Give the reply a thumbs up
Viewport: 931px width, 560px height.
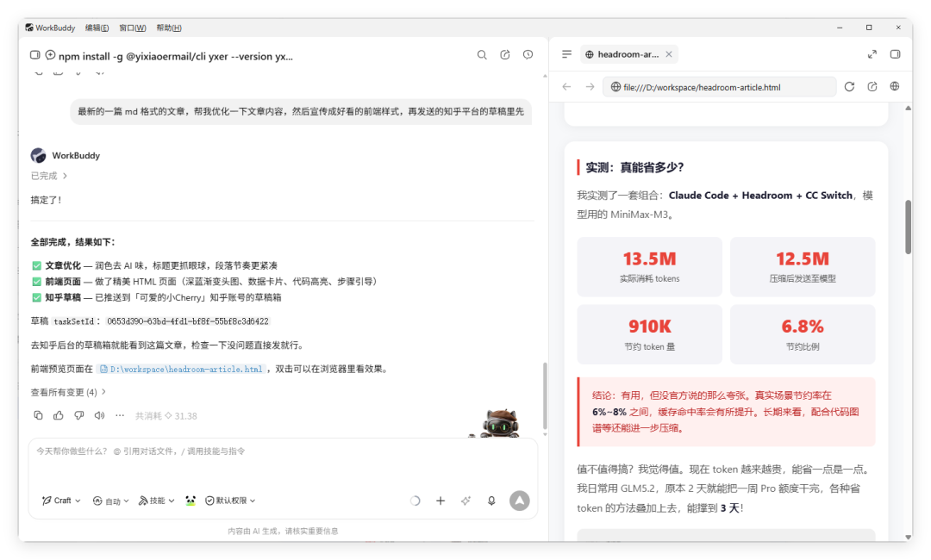(59, 415)
